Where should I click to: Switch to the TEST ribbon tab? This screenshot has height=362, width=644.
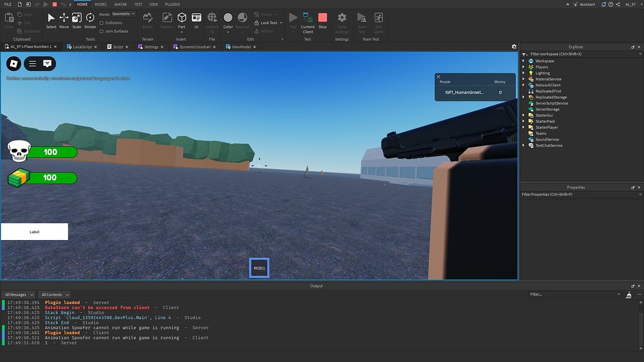138,4
